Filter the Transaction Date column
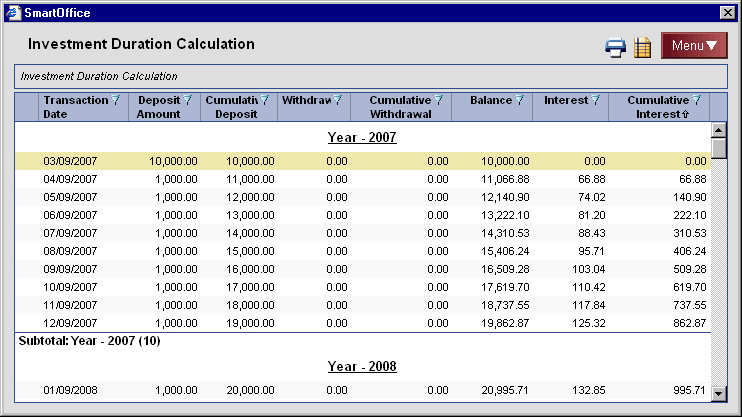Image resolution: width=742 pixels, height=418 pixels. tap(116, 100)
